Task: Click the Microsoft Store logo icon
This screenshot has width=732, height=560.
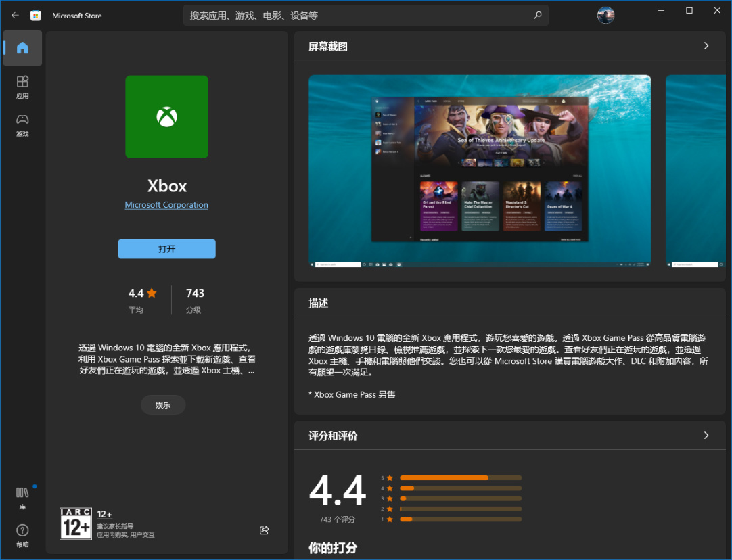Action: coord(35,16)
